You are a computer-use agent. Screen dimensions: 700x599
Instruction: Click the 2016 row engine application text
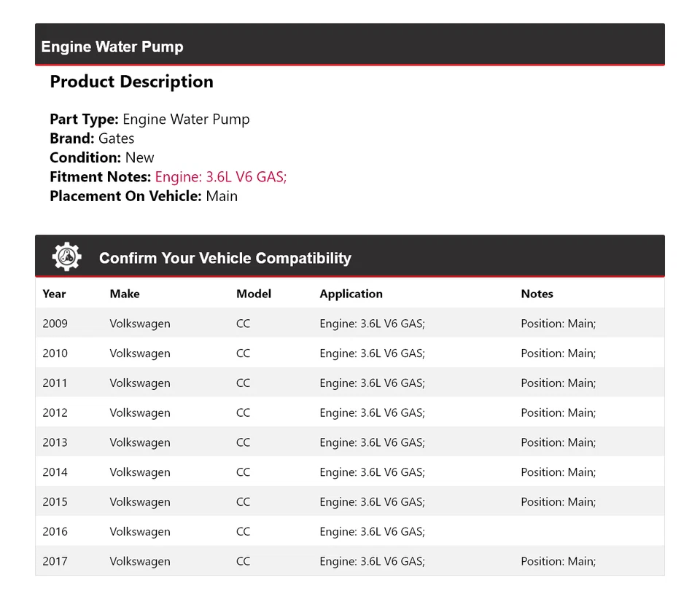(372, 532)
